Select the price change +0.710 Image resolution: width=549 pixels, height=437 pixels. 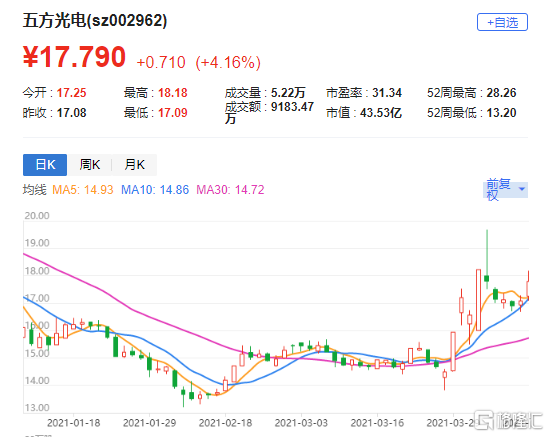click(x=161, y=63)
